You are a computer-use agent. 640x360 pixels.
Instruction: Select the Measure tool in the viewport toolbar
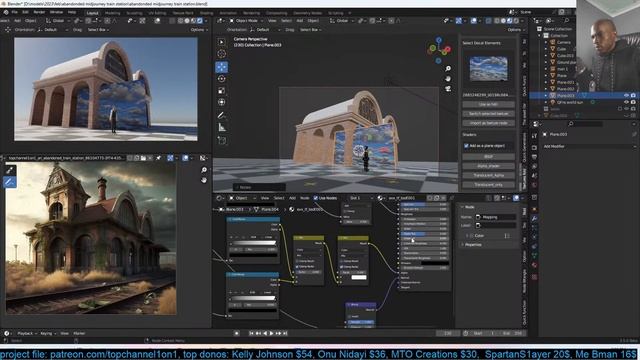222,127
